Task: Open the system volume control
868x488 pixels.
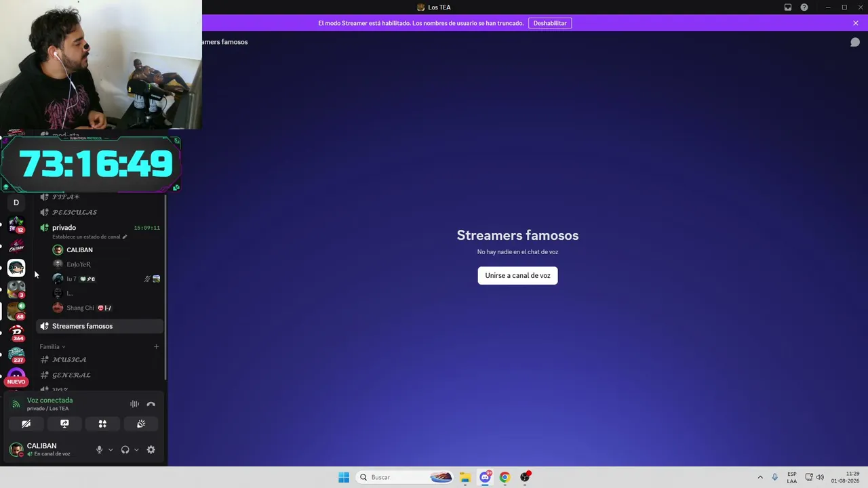Action: (x=820, y=477)
